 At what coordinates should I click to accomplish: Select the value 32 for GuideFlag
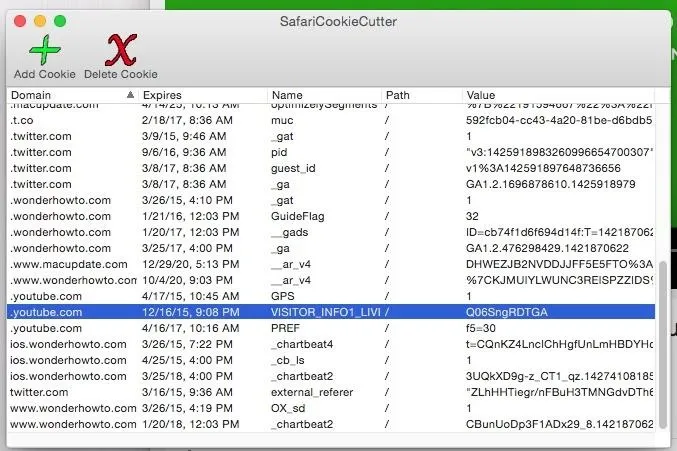[472, 216]
